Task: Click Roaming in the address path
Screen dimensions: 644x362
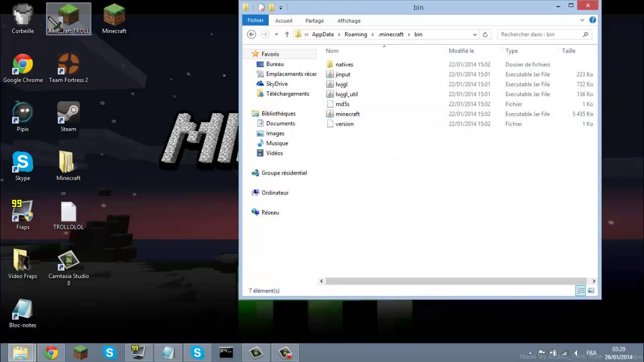Action: (356, 35)
